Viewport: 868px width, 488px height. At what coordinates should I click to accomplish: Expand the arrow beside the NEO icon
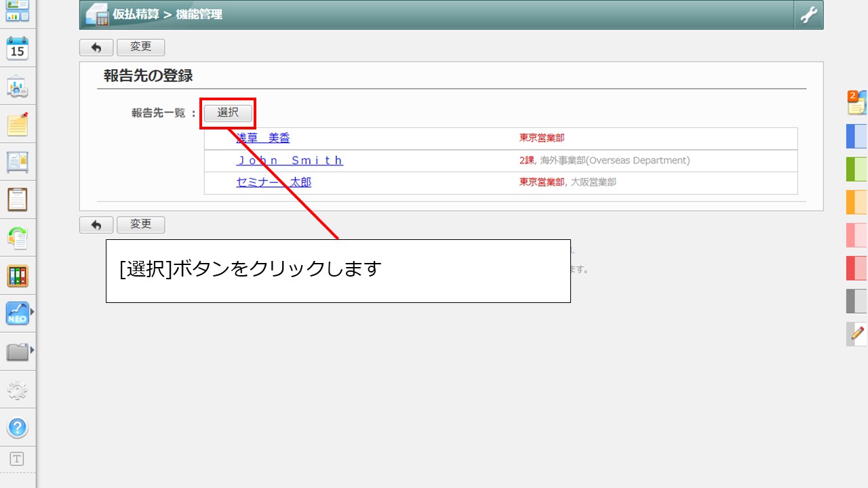click(31, 312)
